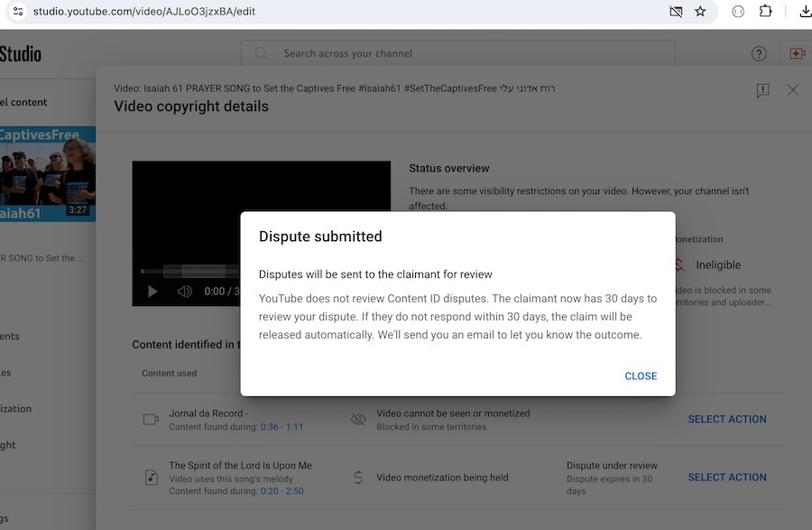The width and height of the screenshot is (812, 530).
Task: Focus the Search across your channel field
Action: coord(469,53)
